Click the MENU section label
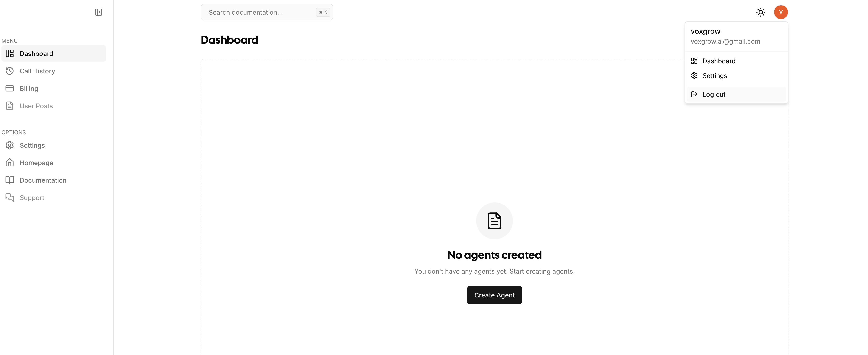Image resolution: width=868 pixels, height=355 pixels. coord(9,40)
